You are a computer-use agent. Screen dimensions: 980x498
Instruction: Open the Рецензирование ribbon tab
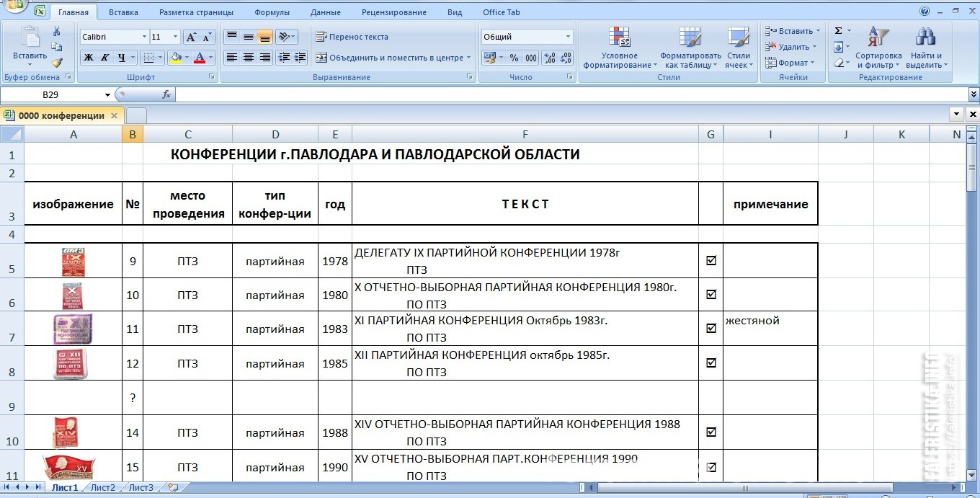[x=394, y=12]
